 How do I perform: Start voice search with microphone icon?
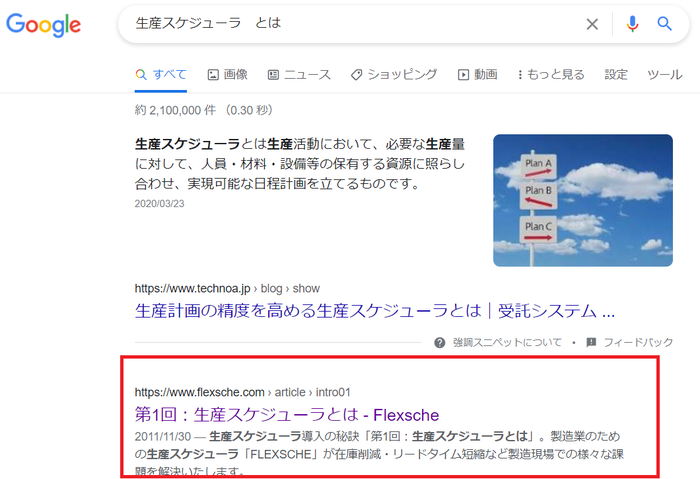click(x=632, y=24)
